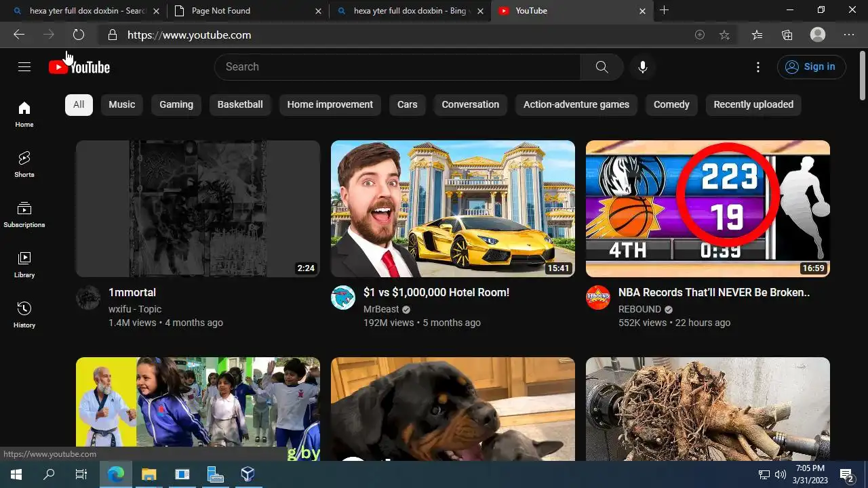Click Microsoft Edge taskbar icon
The height and width of the screenshot is (488, 868).
pyautogui.click(x=116, y=474)
